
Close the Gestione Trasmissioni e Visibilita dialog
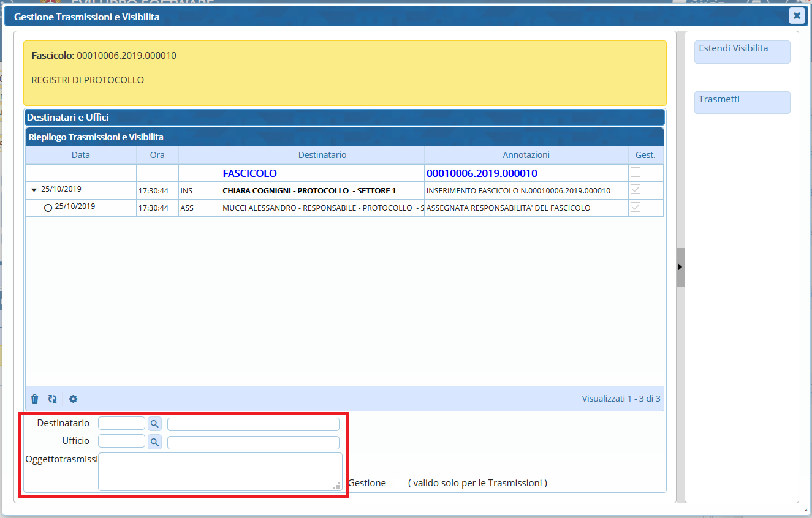[x=796, y=16]
